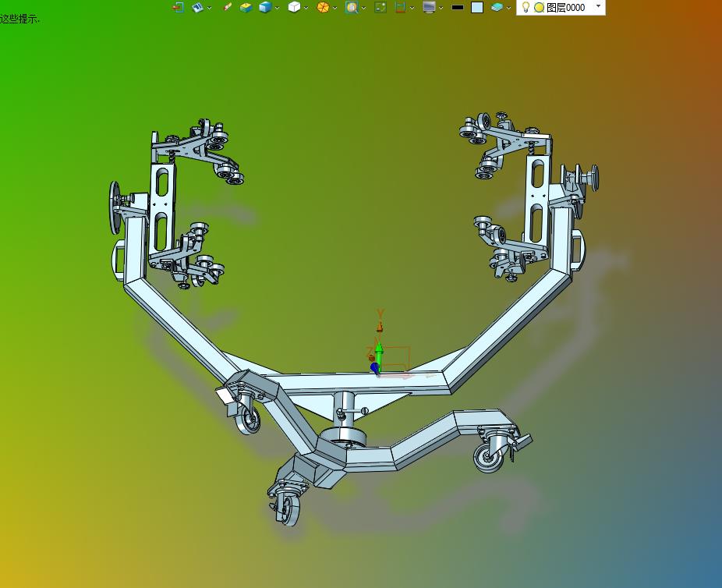
Task: Click the orange segmented sphere icon
Action: tap(324, 7)
